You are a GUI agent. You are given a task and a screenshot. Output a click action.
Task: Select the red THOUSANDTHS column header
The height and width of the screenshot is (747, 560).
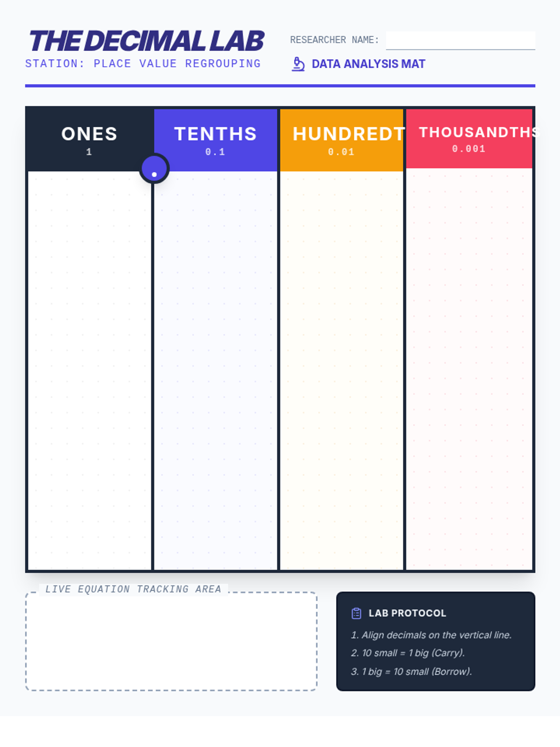pyautogui.click(x=469, y=139)
